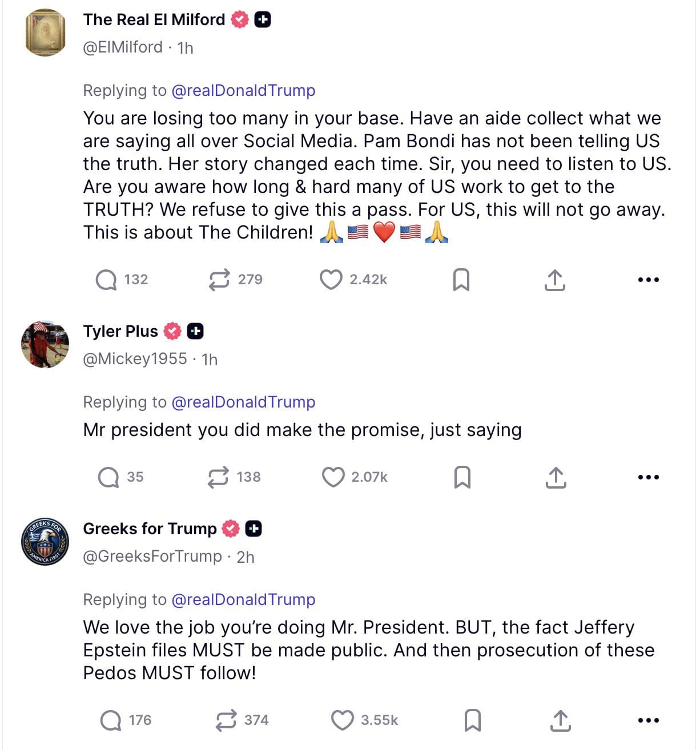Open @realDonaldTrump link in Tyler Plus's reply
The height and width of the screenshot is (750, 700).
[243, 402]
